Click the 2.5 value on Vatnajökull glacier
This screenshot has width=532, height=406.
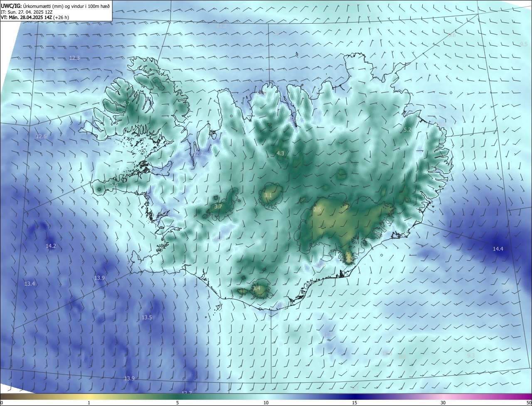point(317,210)
